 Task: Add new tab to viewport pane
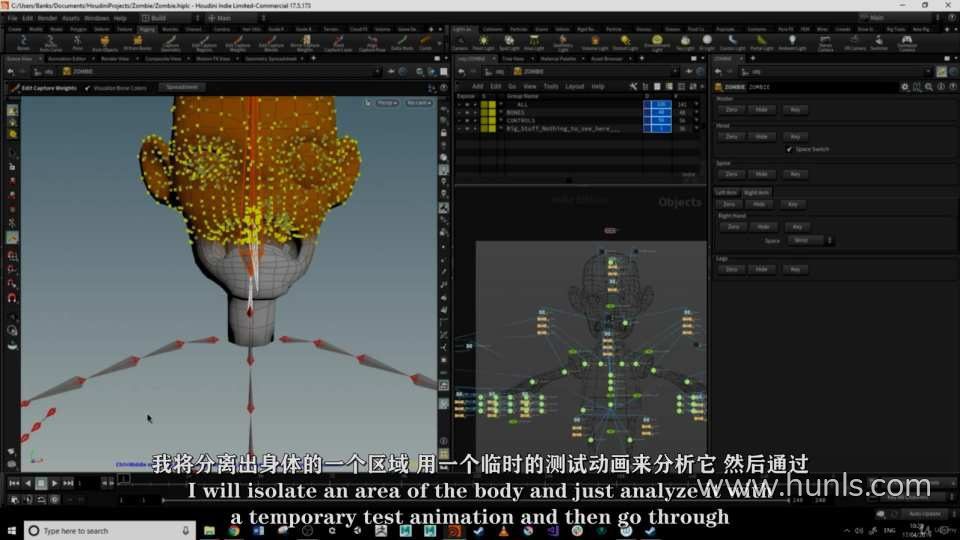coord(313,59)
